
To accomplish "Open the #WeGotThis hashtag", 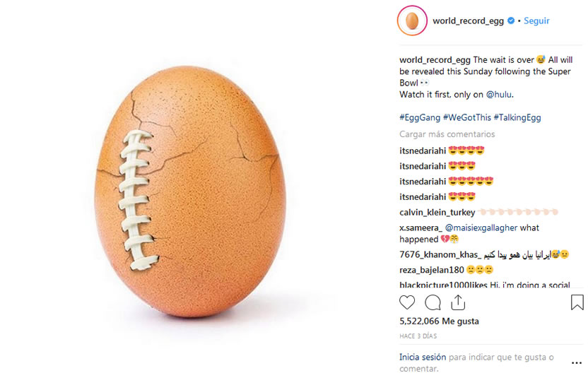I will [467, 117].
